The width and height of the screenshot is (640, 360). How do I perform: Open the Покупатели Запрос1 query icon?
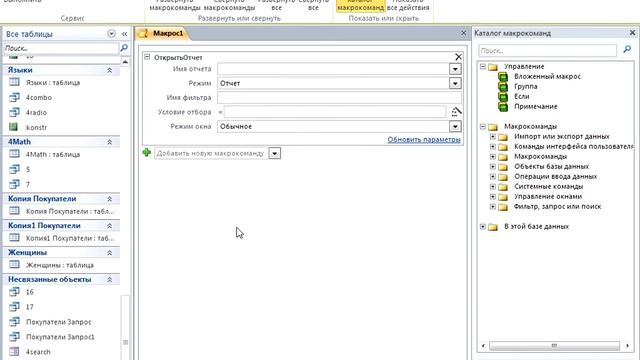tap(14, 336)
